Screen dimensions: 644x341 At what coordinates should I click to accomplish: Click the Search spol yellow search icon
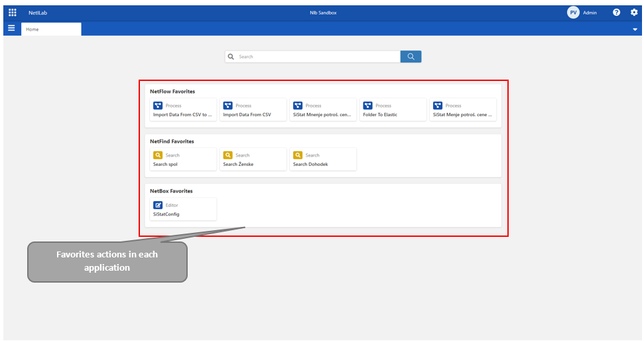pyautogui.click(x=158, y=155)
